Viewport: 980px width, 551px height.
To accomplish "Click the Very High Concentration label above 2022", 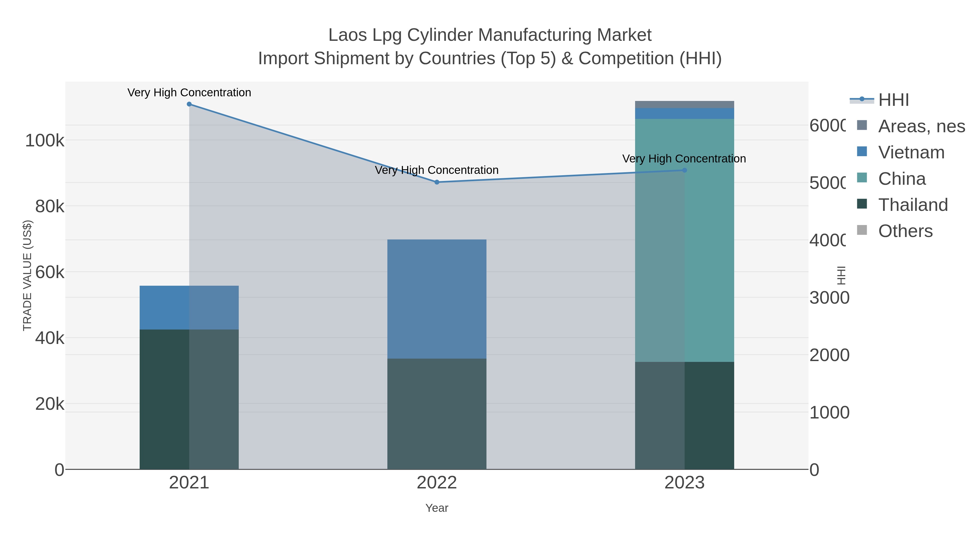I will point(437,170).
